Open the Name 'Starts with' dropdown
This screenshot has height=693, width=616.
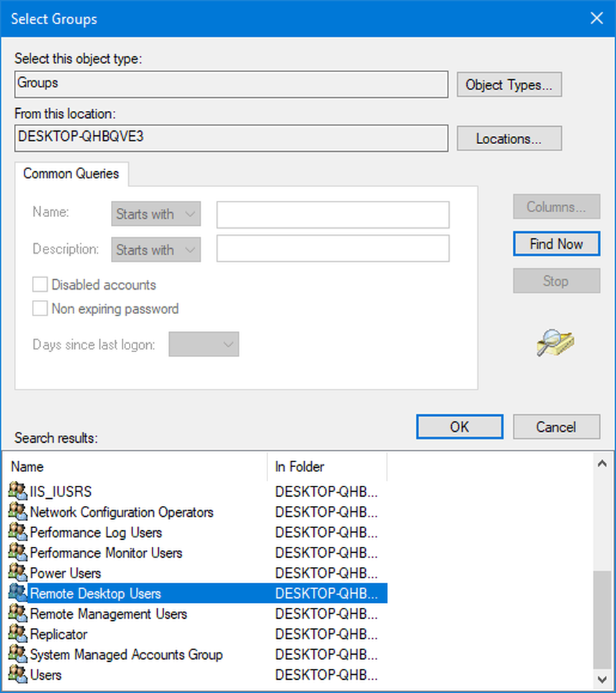[156, 214]
